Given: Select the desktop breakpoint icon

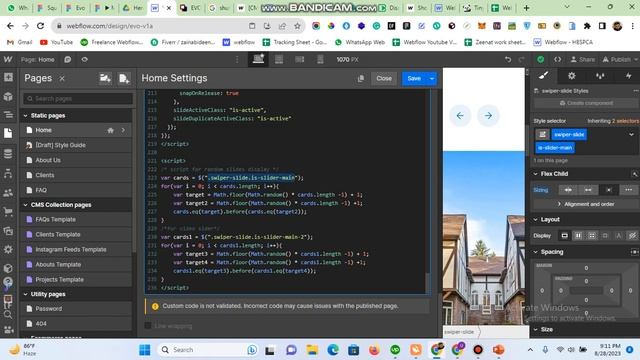Looking at the screenshot, I should 258,59.
